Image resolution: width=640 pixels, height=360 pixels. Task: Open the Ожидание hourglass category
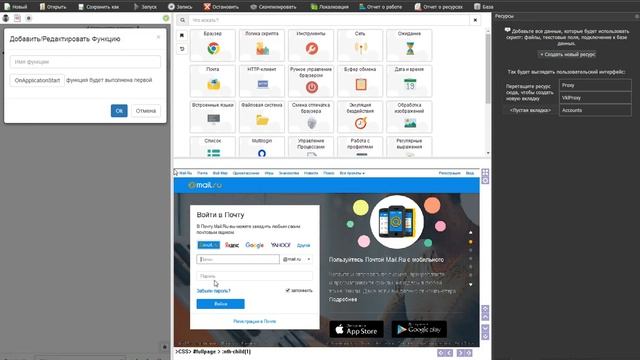tap(409, 45)
